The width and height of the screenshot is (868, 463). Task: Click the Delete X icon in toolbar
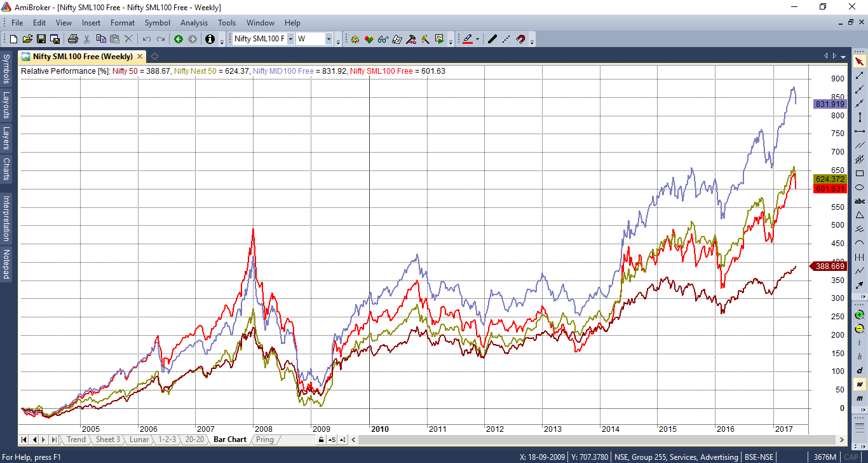tap(129, 39)
